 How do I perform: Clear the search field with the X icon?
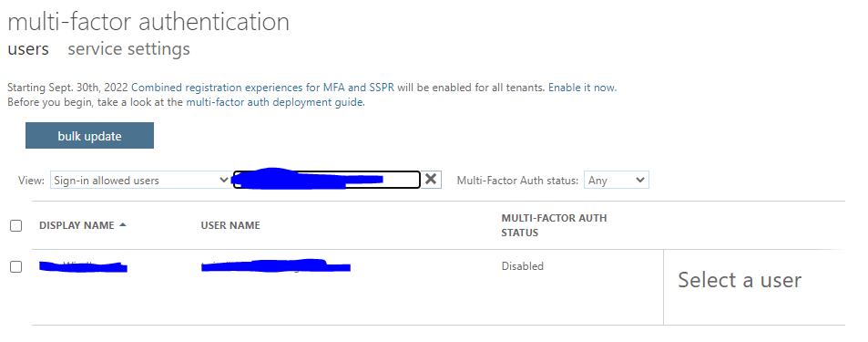(x=431, y=180)
